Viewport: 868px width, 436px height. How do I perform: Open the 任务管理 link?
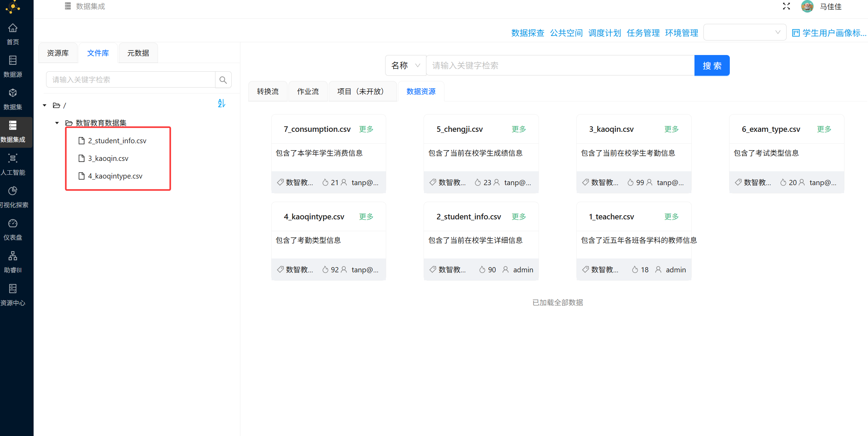click(643, 33)
